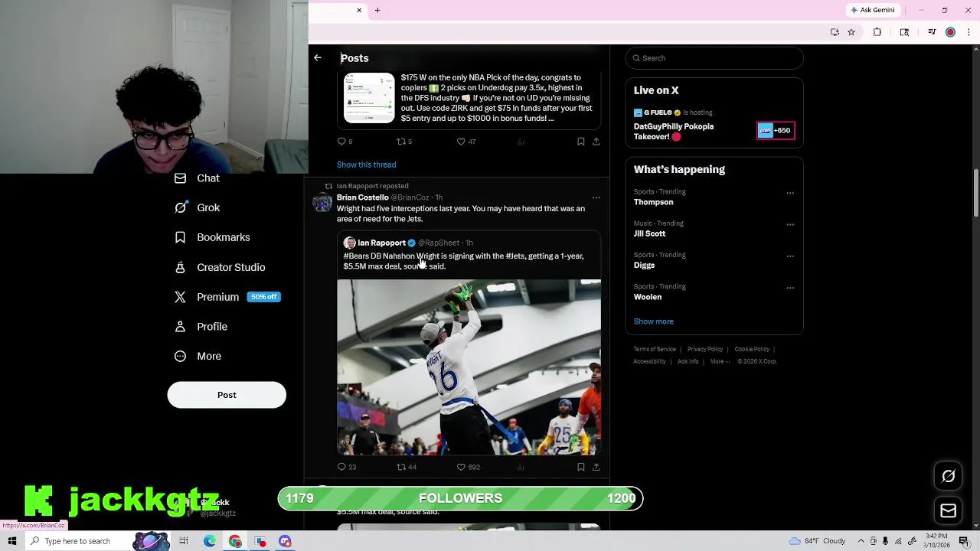Open the Chrome media controls icon
980x551 pixels.
(x=932, y=32)
